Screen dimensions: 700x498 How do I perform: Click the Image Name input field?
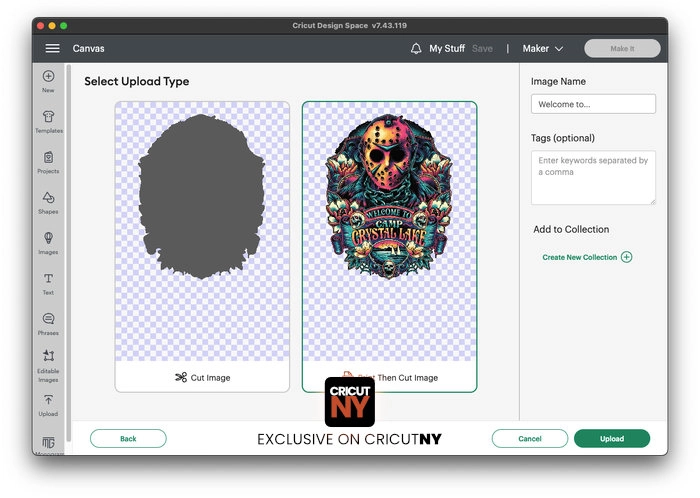click(593, 104)
